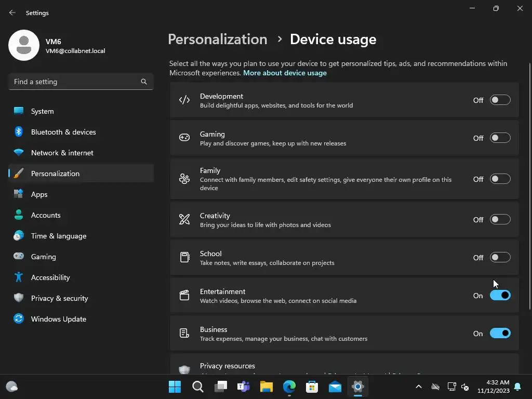Open File Explorer from the taskbar
The height and width of the screenshot is (399, 532).
click(x=267, y=387)
